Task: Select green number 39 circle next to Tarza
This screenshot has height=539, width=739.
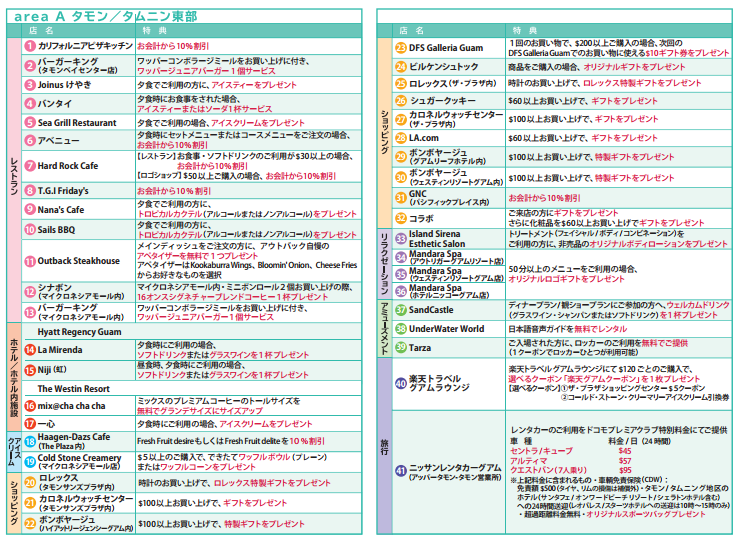Action: tap(401, 348)
